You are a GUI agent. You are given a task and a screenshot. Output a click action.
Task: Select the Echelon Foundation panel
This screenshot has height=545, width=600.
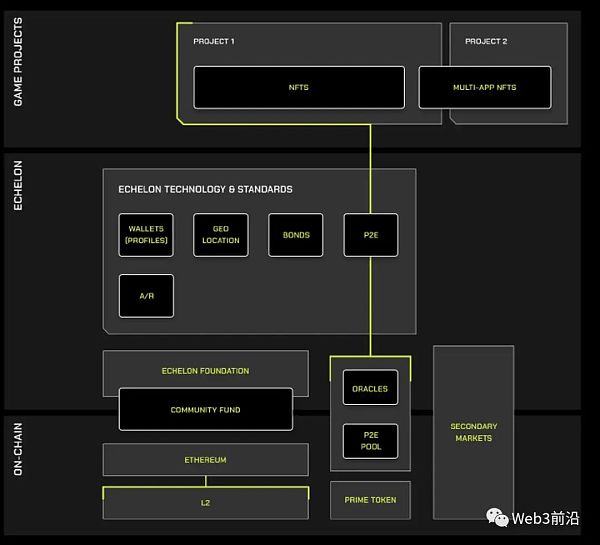coord(205,371)
